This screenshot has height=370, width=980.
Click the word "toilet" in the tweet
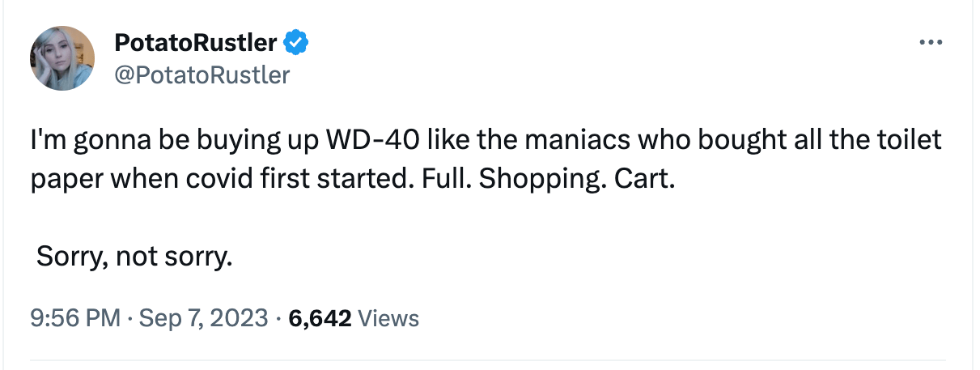tap(908, 140)
